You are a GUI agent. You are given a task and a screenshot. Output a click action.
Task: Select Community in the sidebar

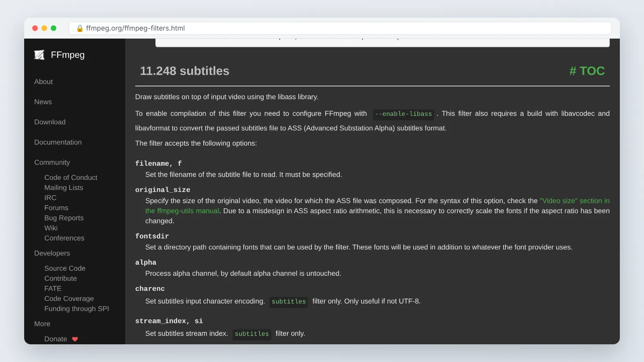click(x=52, y=162)
